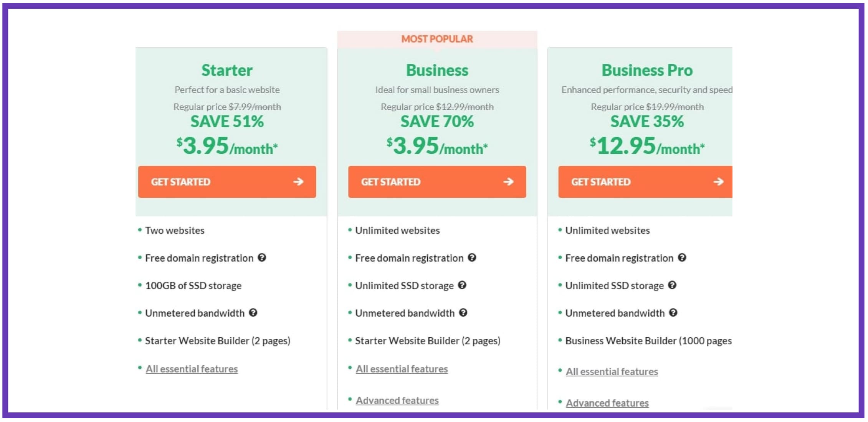Open All essential features link under Business
This screenshot has width=868, height=422.
click(402, 369)
